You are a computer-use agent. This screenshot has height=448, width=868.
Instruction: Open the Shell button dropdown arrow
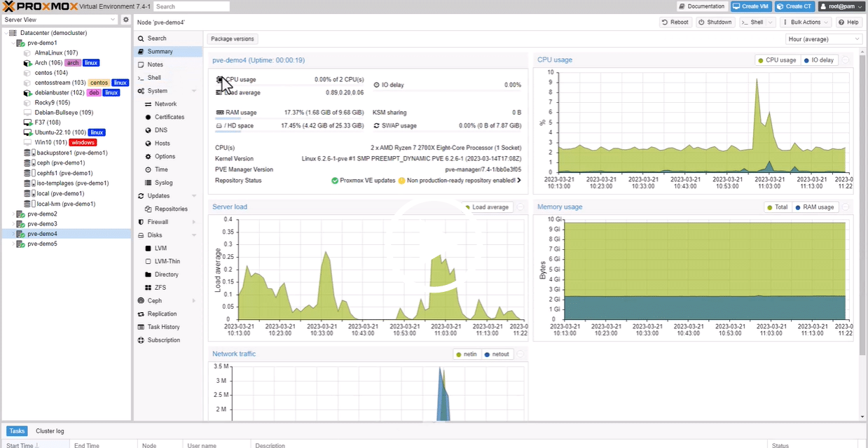771,22
